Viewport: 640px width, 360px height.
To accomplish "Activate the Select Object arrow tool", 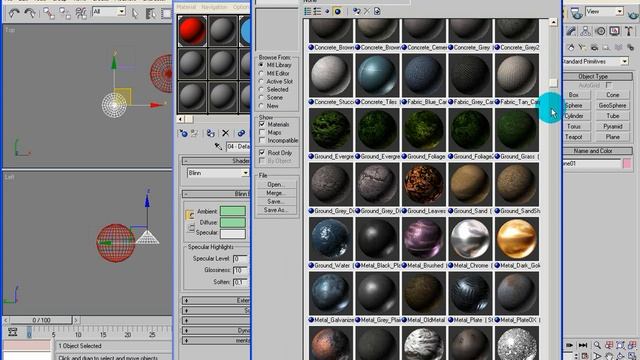I will tap(135, 13).
